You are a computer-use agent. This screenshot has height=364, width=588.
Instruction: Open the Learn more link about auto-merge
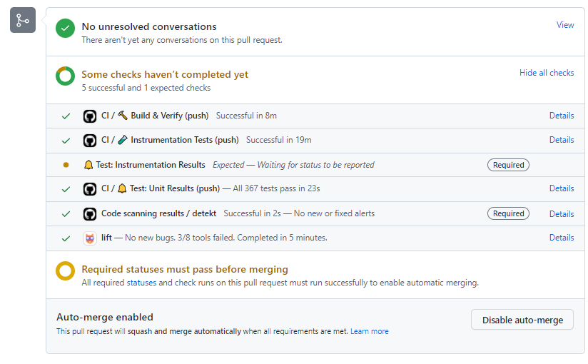tap(370, 331)
